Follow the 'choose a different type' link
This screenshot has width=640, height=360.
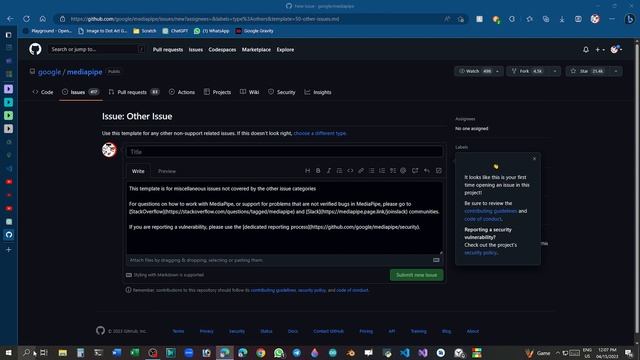coord(320,133)
